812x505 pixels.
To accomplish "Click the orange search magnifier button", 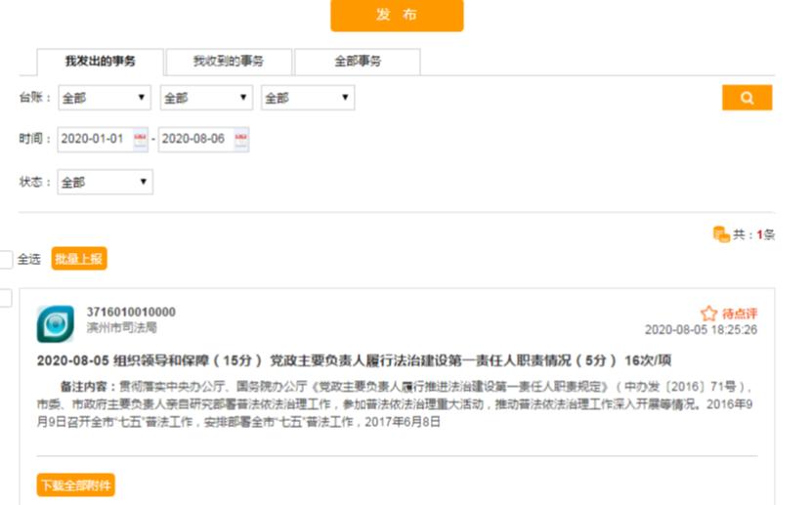I will pyautogui.click(x=747, y=98).
